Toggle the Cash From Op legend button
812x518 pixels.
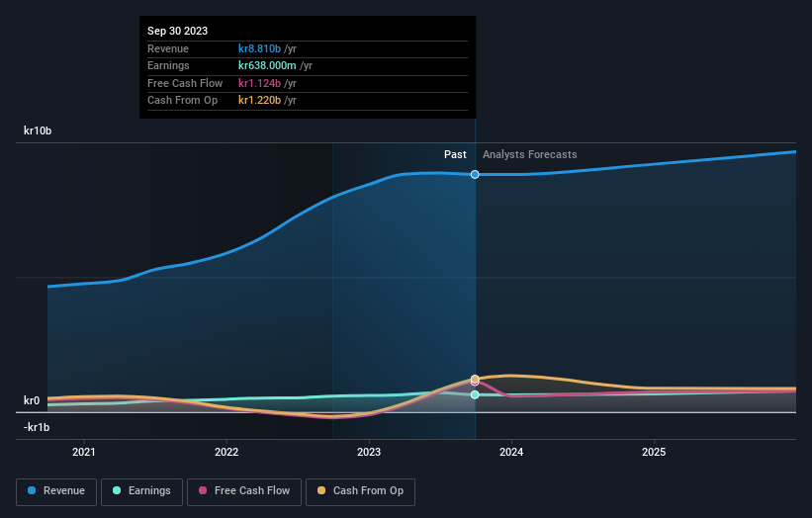click(x=360, y=491)
